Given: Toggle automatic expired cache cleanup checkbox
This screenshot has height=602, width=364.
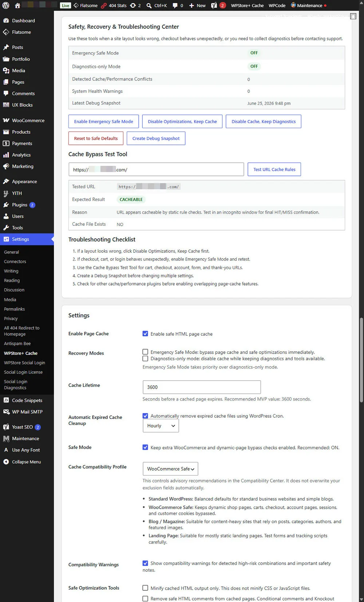Looking at the screenshot, I should [x=145, y=416].
